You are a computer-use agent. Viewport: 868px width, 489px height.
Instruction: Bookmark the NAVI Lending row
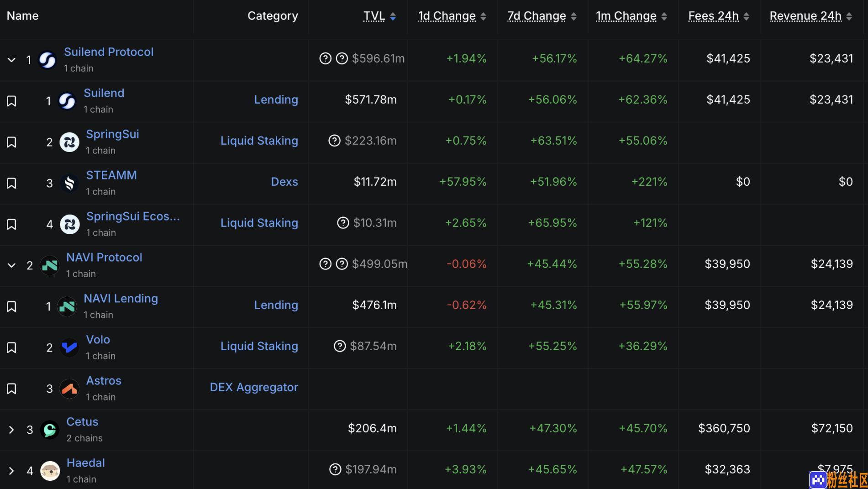coord(11,306)
